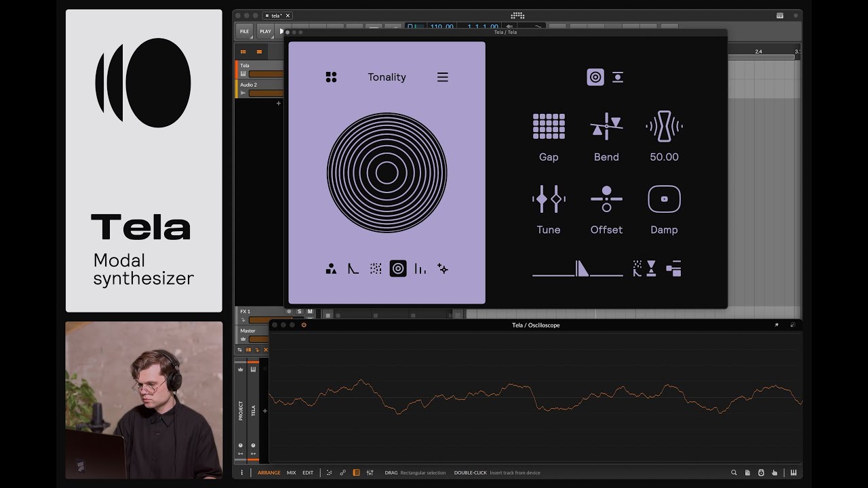Viewport: 868px width, 488px height.
Task: Toggle the orange device panel icon
Action: [357, 473]
